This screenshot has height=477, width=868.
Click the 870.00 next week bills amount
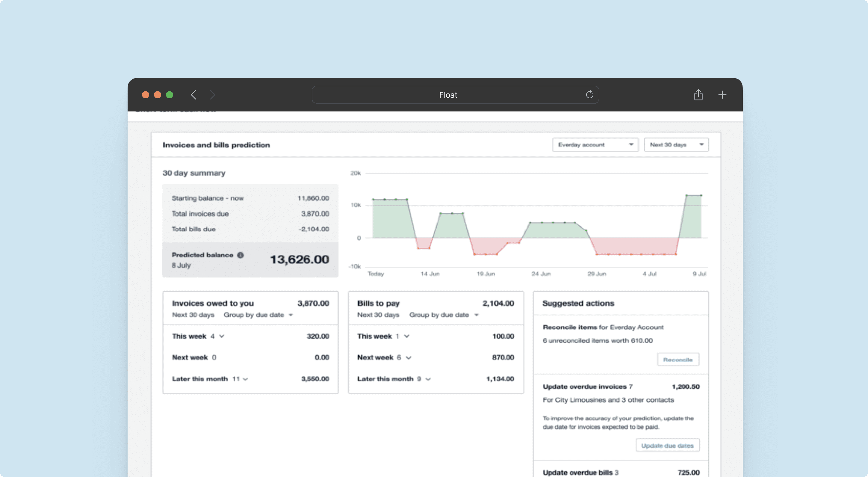(503, 357)
